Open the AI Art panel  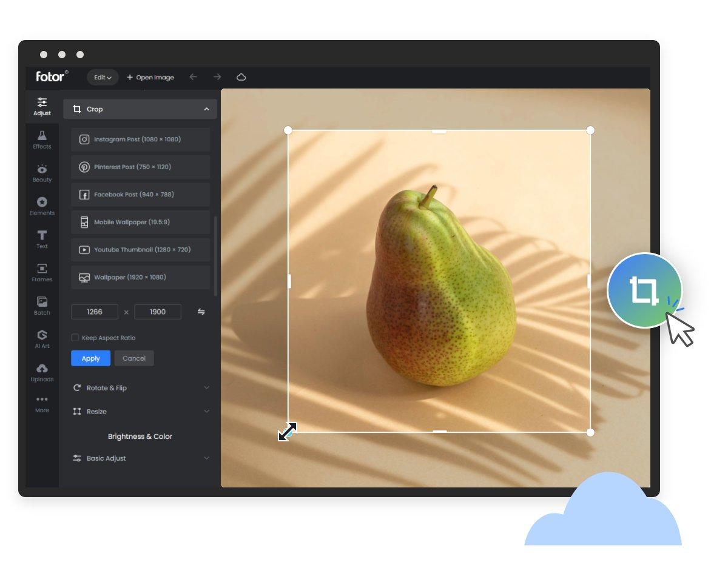tap(41, 339)
